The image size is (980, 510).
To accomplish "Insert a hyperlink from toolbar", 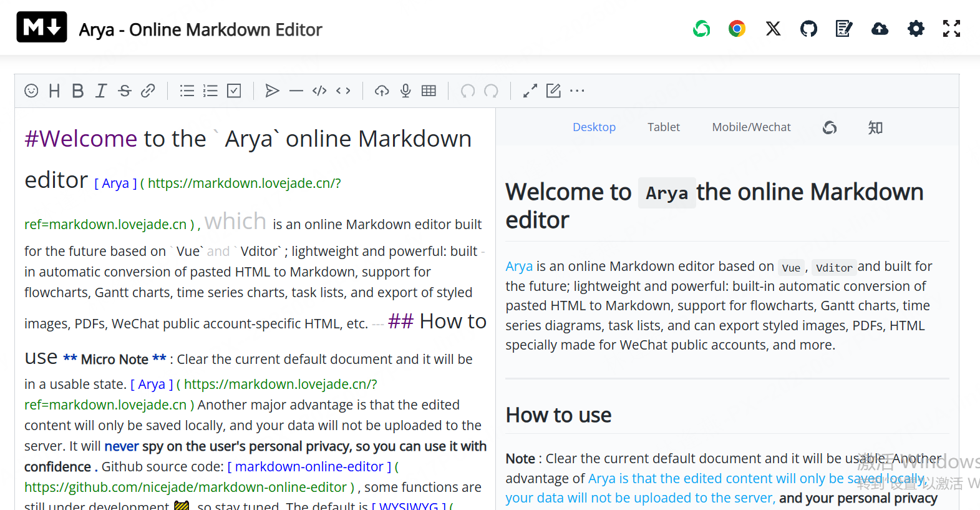I will pyautogui.click(x=148, y=91).
